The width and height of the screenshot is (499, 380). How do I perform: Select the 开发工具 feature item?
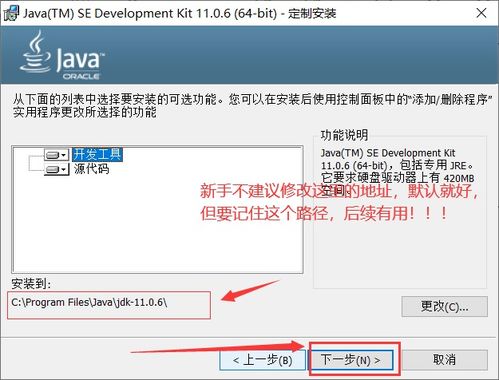(x=97, y=155)
